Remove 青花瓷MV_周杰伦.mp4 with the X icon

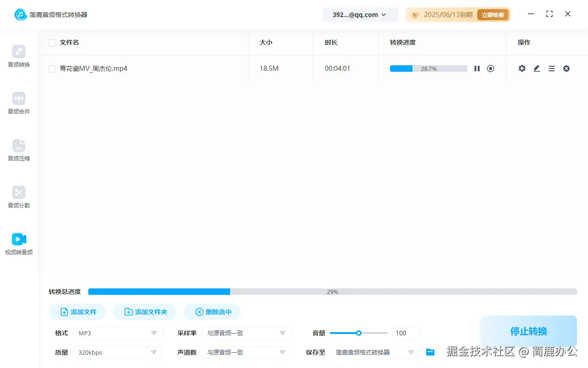[566, 69]
